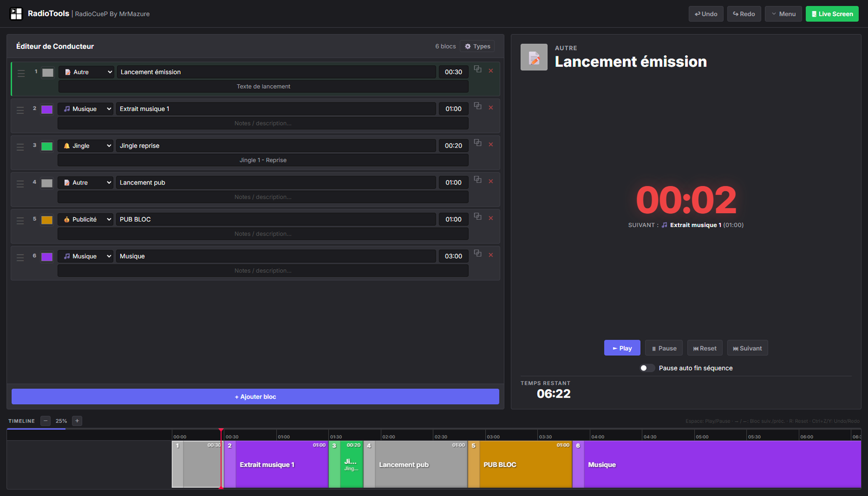Skip to next block with Suivant
868x496 pixels.
click(747, 348)
